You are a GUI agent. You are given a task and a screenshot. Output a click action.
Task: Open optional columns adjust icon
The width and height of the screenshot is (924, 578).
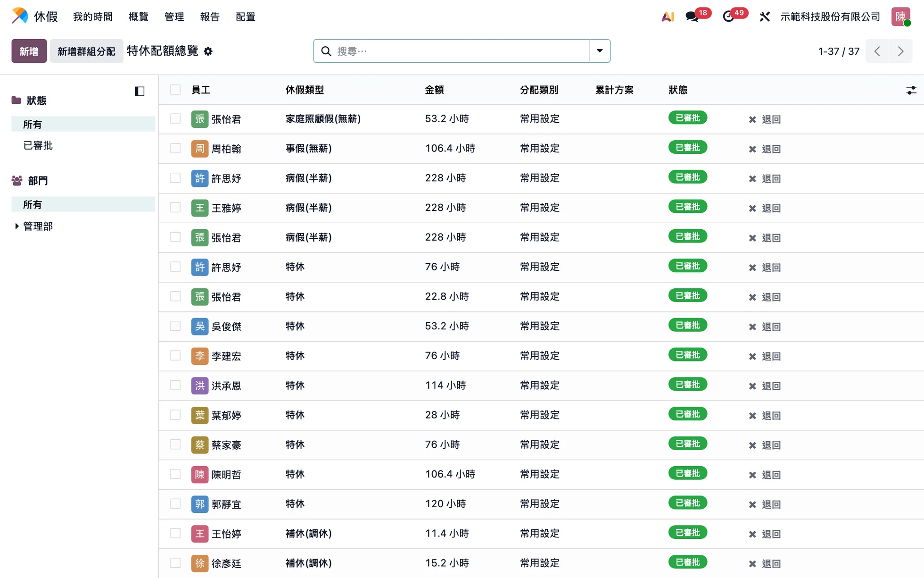click(911, 90)
